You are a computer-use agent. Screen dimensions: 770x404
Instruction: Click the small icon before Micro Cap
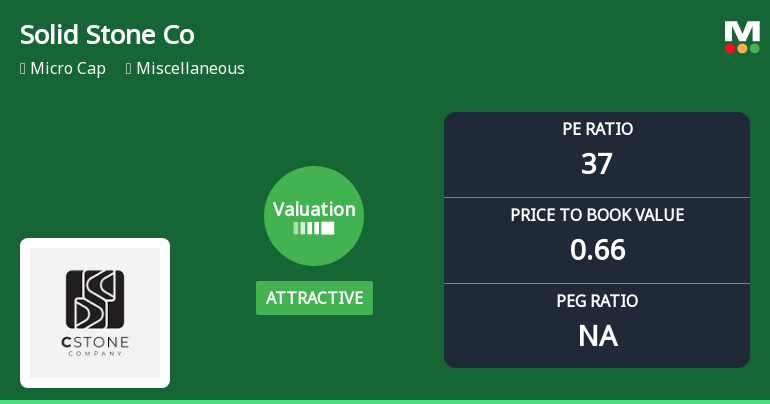coord(22,69)
